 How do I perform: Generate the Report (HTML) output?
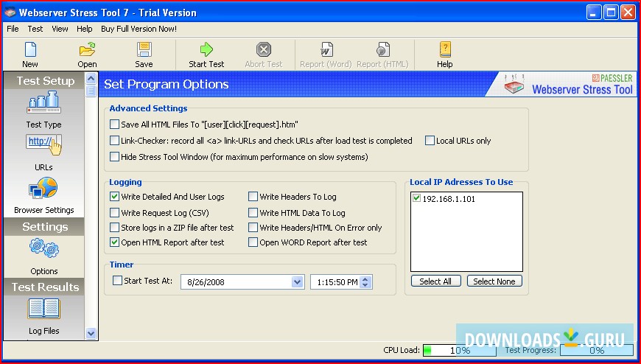[x=382, y=50]
